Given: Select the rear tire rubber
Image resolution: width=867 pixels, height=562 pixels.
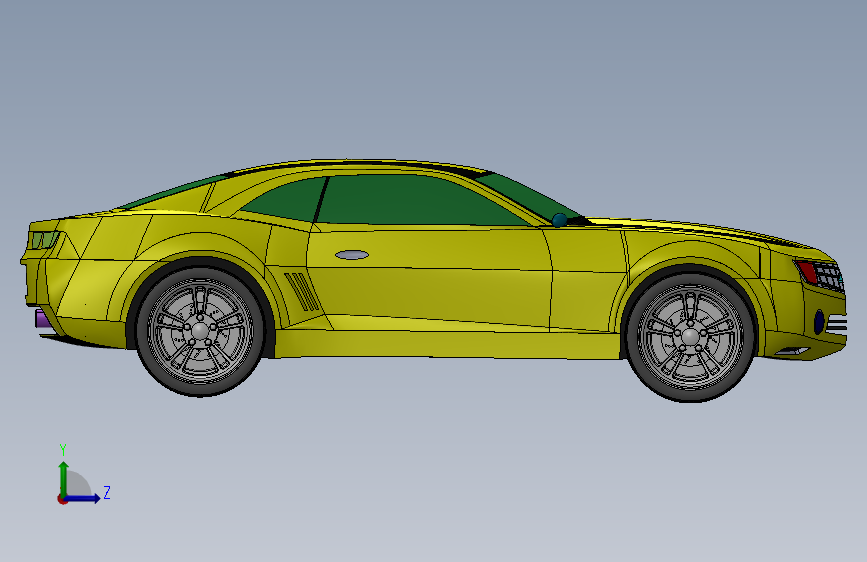Looking at the screenshot, I should (200, 390).
